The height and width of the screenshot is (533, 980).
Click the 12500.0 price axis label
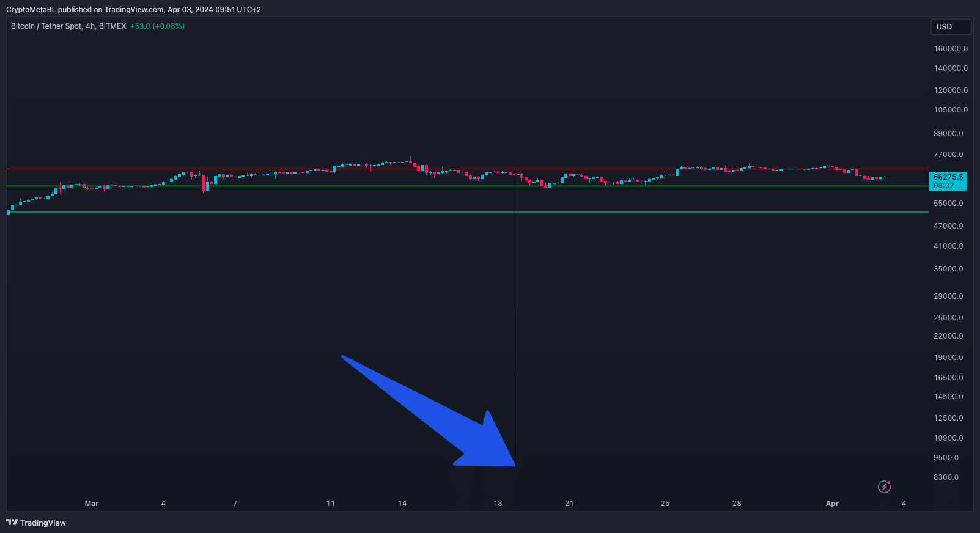(x=948, y=418)
